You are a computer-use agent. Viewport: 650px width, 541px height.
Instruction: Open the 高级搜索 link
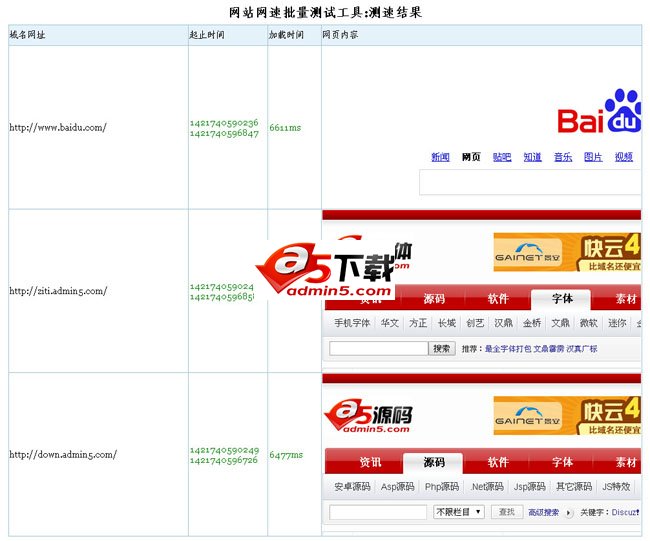pos(543,513)
